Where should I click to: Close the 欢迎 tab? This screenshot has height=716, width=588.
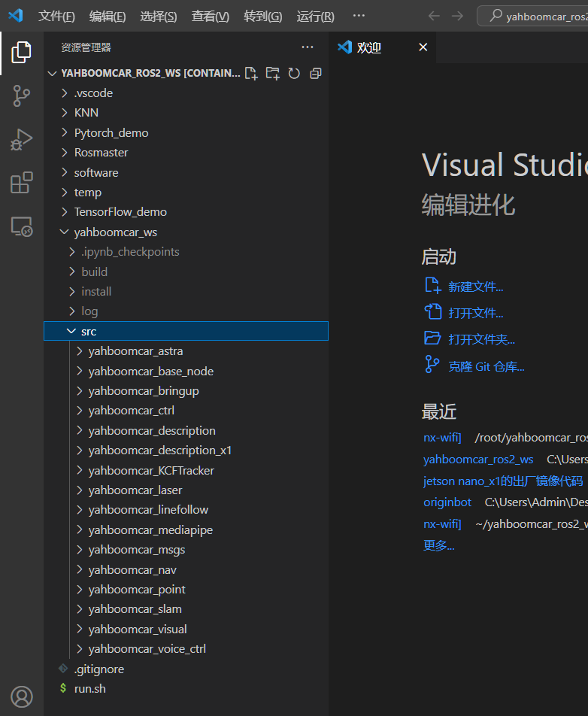pyautogui.click(x=423, y=47)
